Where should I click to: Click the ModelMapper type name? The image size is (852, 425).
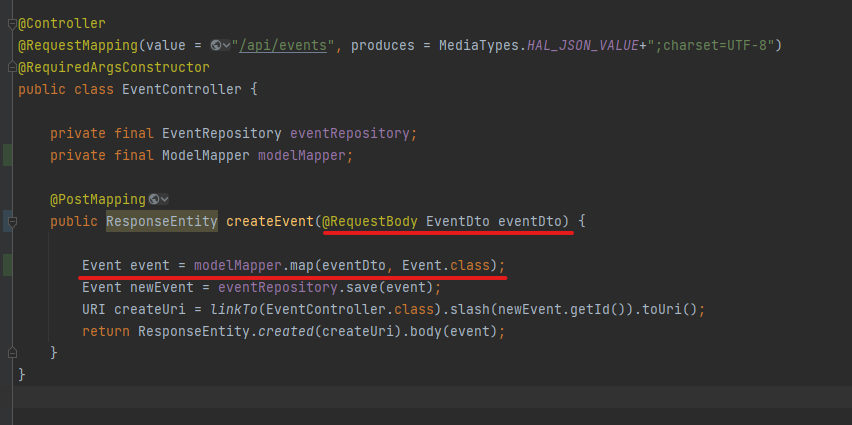[206, 155]
